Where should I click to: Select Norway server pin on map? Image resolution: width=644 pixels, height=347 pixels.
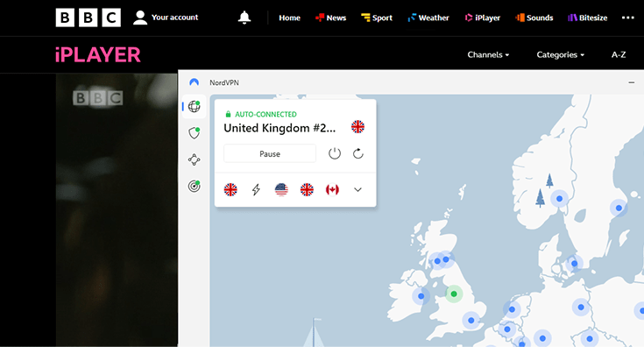(x=559, y=199)
